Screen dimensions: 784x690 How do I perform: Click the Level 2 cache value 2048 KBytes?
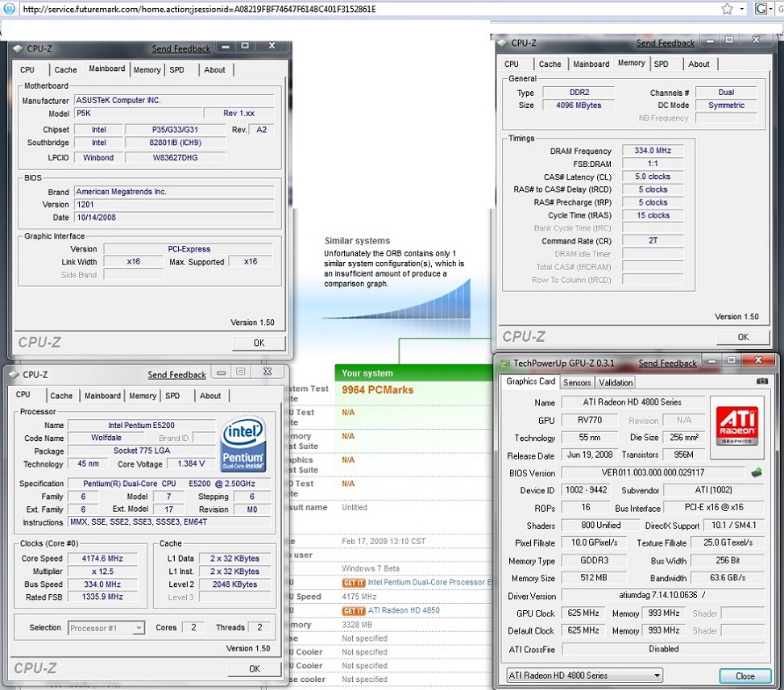pos(234,584)
